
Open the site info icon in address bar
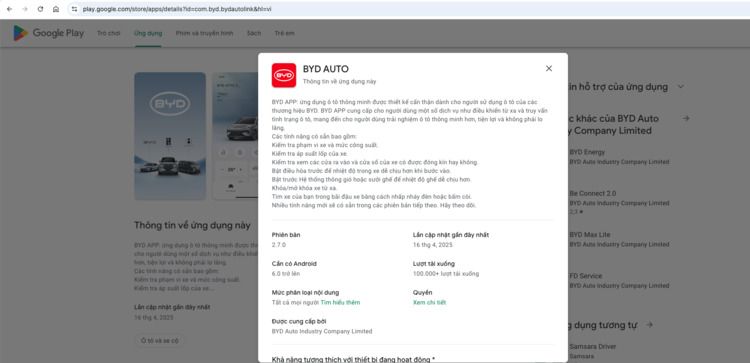[x=74, y=9]
